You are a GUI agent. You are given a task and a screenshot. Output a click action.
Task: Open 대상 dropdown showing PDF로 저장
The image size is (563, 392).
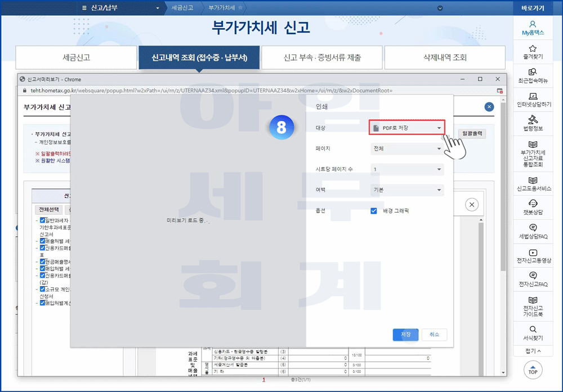[407, 128]
